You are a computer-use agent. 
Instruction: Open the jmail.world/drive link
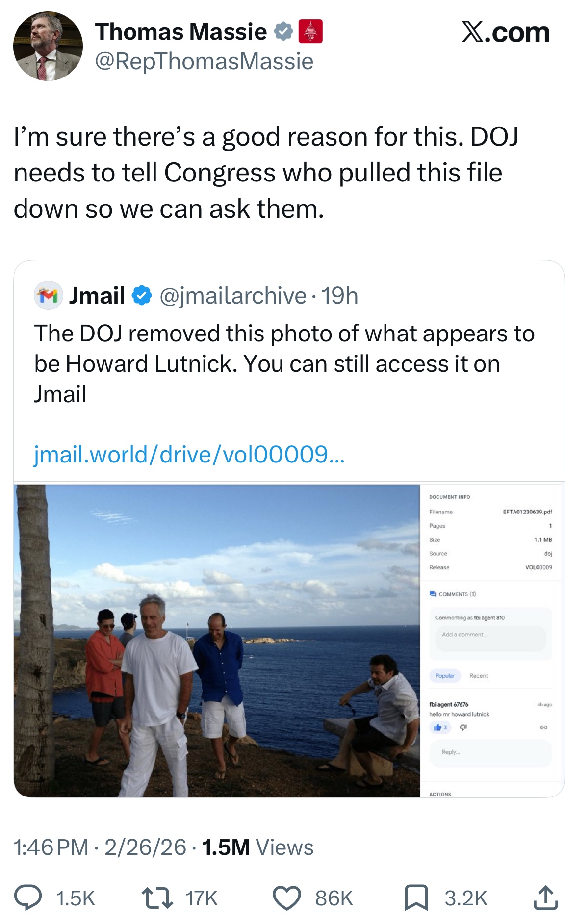pos(189,454)
